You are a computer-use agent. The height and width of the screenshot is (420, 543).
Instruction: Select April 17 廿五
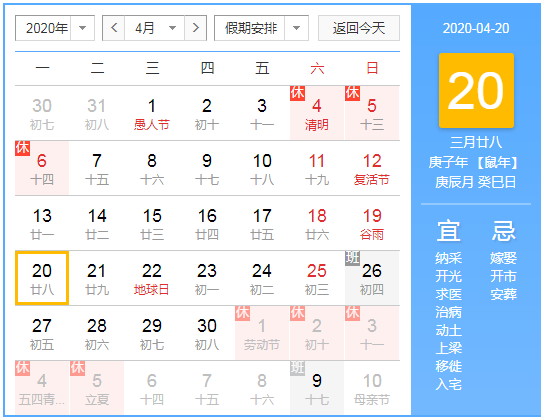tap(262, 223)
